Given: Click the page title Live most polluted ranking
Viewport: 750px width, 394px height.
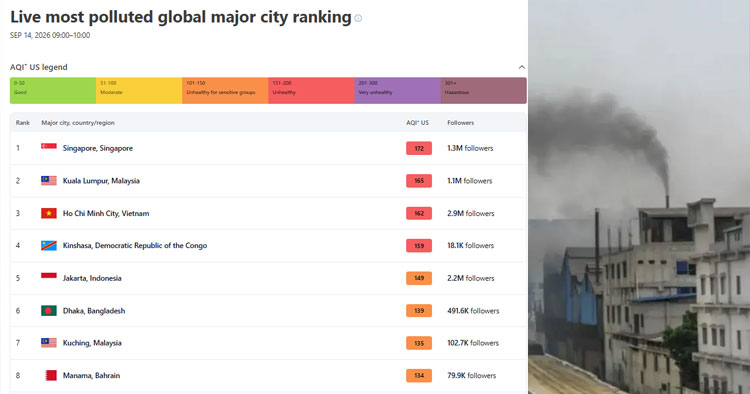Looking at the screenshot, I should tap(181, 17).
